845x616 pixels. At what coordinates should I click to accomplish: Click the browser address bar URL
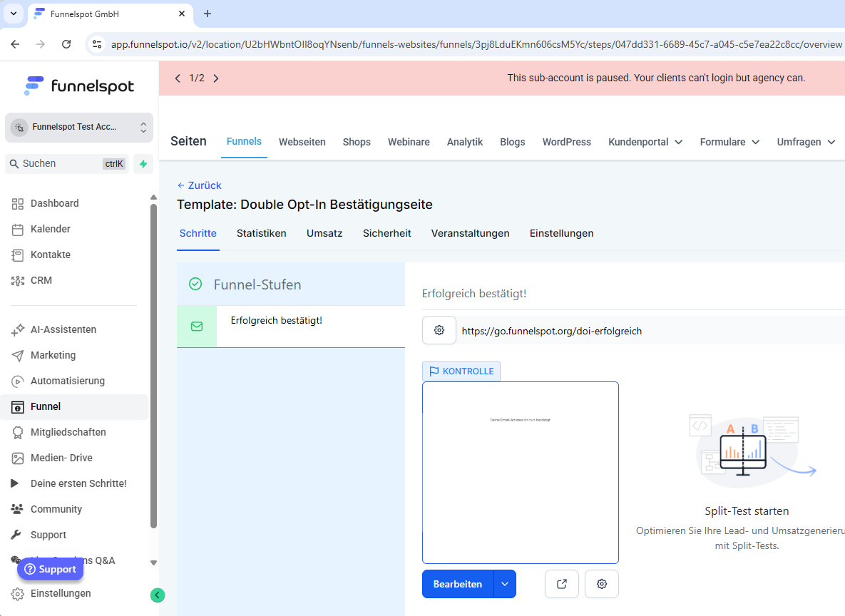coord(476,44)
